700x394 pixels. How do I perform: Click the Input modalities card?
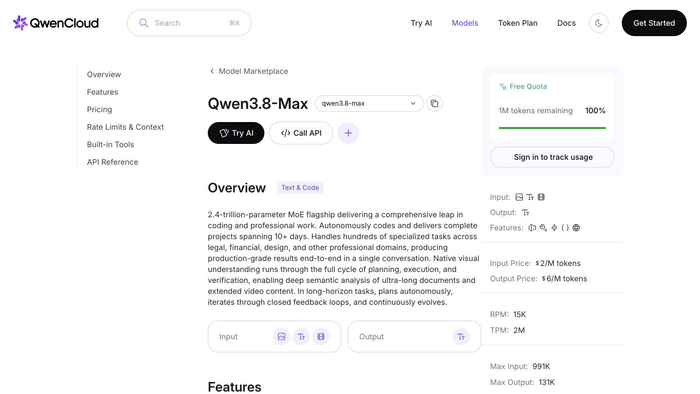pyautogui.click(x=274, y=336)
